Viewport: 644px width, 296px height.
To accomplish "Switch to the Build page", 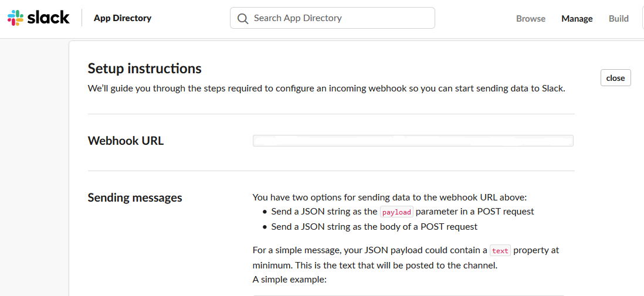I will click(618, 19).
